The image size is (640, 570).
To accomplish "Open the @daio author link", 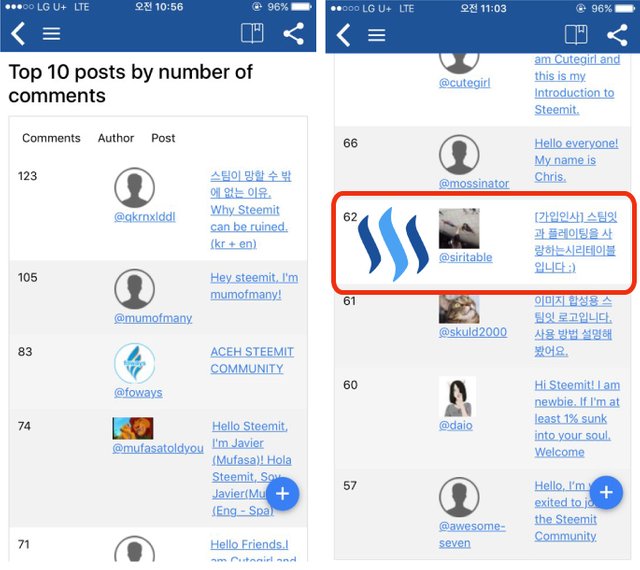I will (x=456, y=425).
